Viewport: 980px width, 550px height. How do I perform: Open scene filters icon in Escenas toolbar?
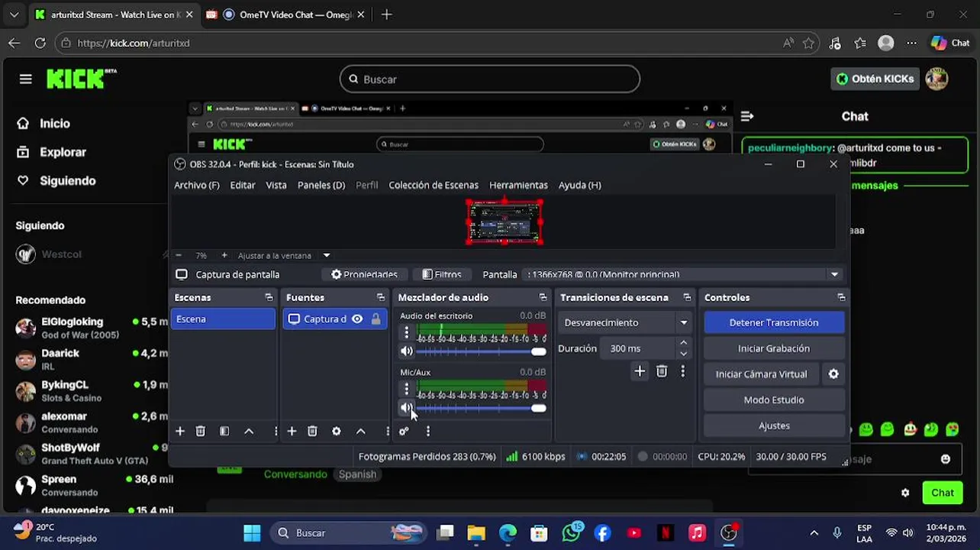[224, 432]
